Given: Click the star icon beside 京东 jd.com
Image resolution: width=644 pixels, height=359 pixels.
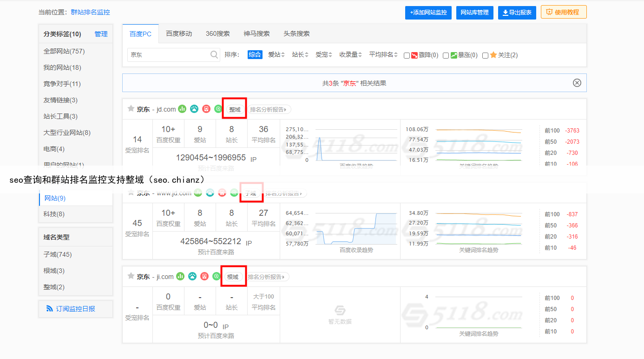Looking at the screenshot, I should pos(131,109).
